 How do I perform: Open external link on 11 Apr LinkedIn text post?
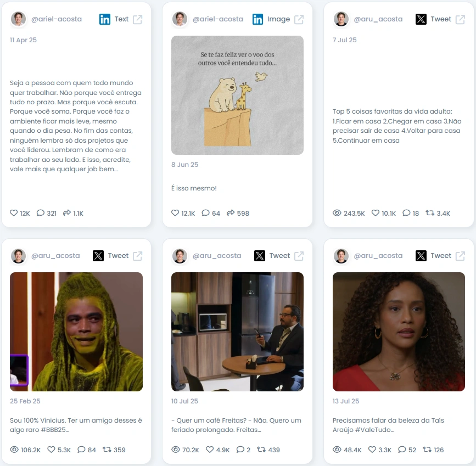137,19
